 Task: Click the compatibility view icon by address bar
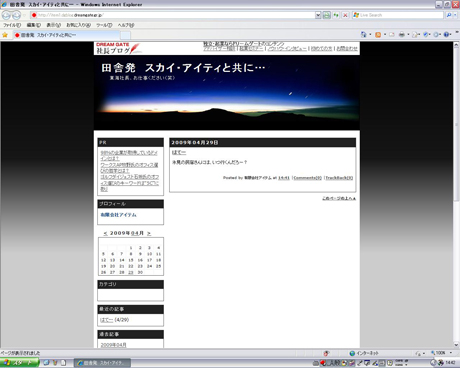tap(327, 15)
